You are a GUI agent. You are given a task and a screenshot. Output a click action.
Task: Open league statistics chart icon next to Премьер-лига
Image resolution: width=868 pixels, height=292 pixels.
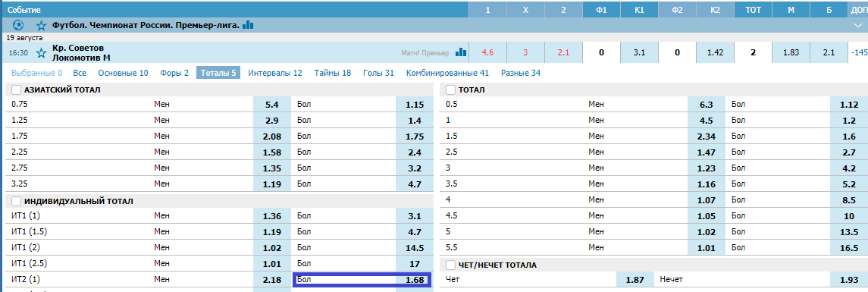click(x=248, y=25)
